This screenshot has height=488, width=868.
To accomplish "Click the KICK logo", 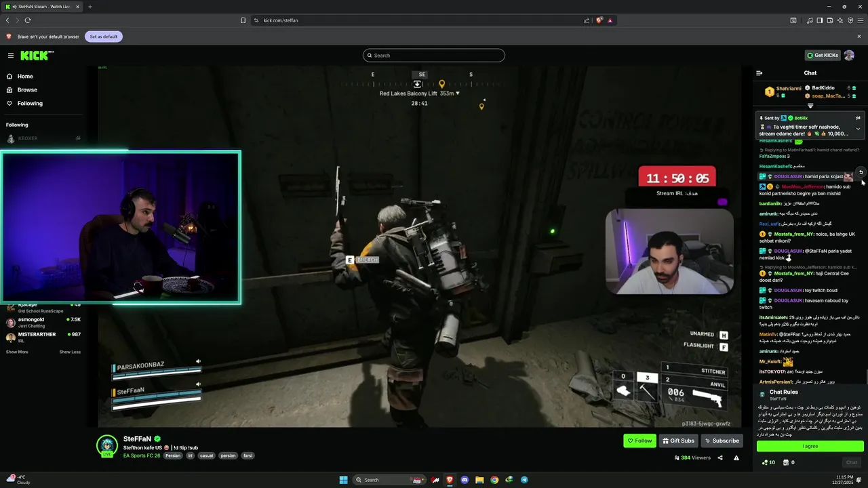I will (x=34, y=56).
